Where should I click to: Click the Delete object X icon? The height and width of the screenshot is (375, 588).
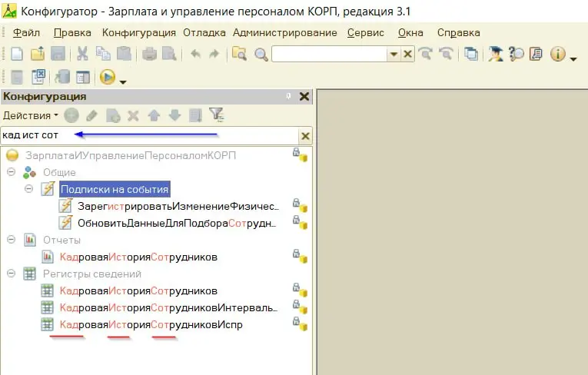[x=133, y=116]
